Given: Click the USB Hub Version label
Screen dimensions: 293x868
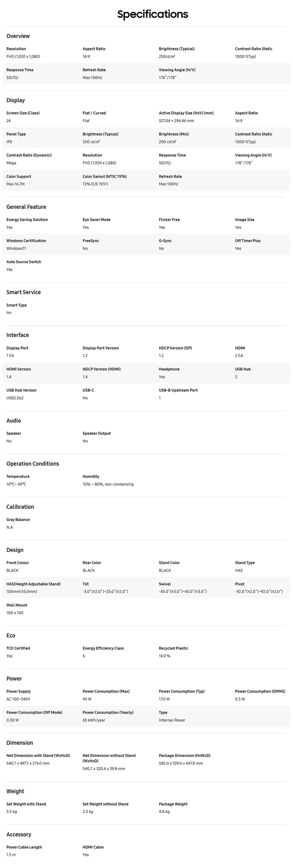Looking at the screenshot, I should pyautogui.click(x=21, y=390).
